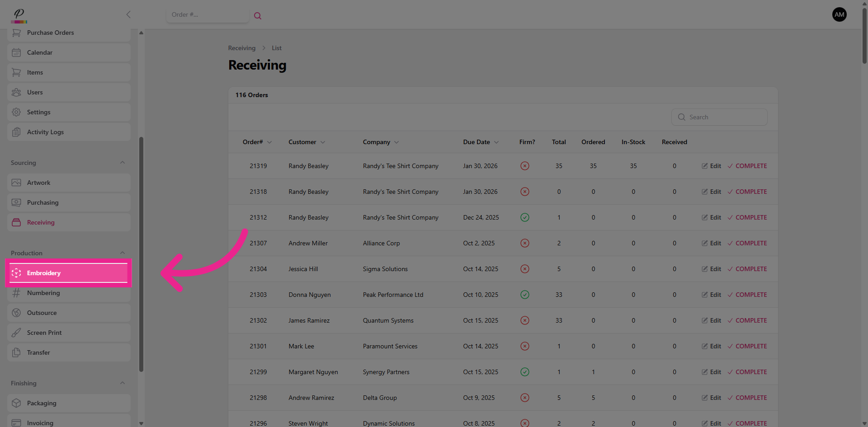Click the sidebar vertical scrollbar thumb
Screen dimensions: 868x427
(141, 253)
